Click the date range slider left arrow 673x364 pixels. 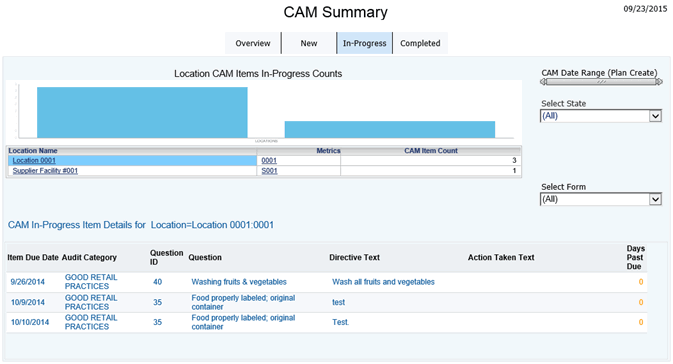[543, 82]
